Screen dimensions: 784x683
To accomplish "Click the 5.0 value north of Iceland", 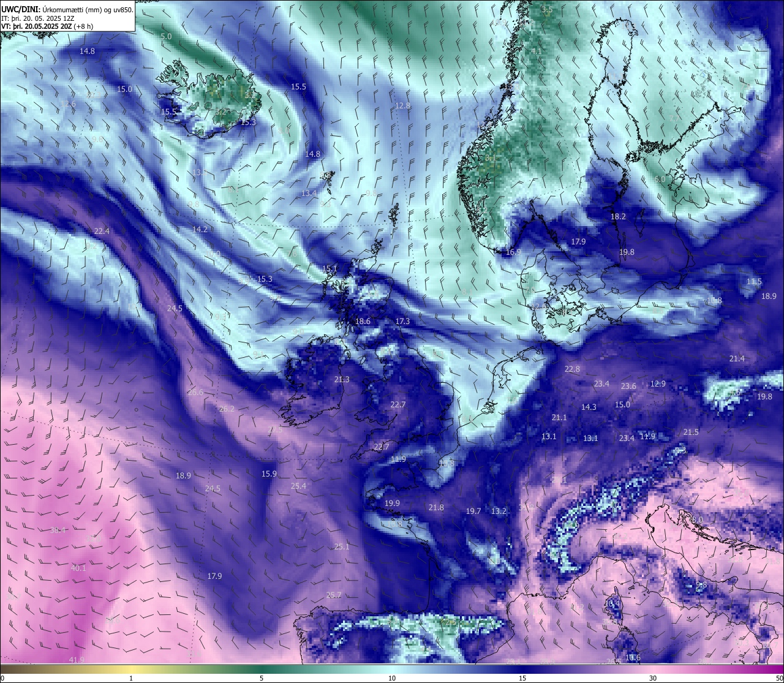I will pos(166,36).
